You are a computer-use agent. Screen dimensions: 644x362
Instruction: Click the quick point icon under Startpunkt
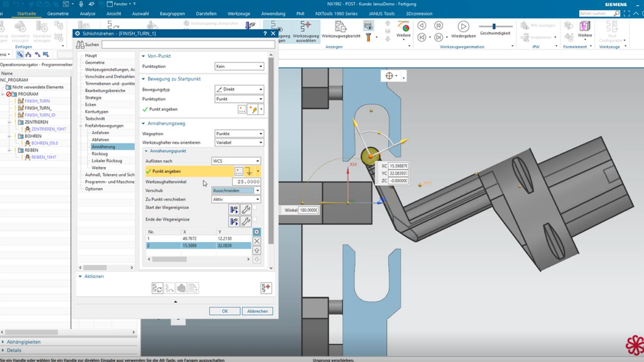(x=253, y=109)
